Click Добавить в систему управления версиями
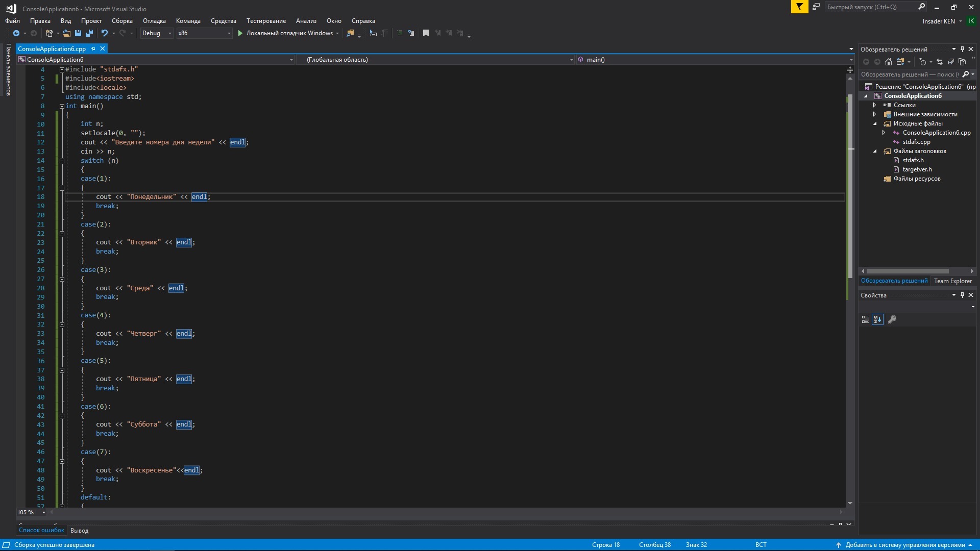The width and height of the screenshot is (980, 551). tap(905, 545)
